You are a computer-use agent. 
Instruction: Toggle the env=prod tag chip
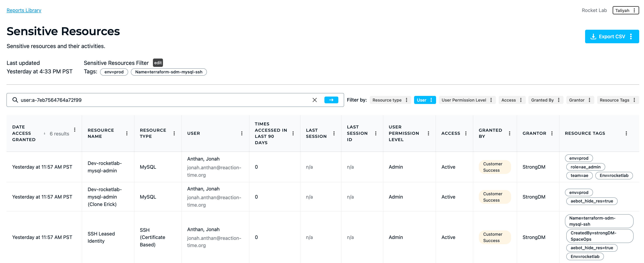(114, 72)
